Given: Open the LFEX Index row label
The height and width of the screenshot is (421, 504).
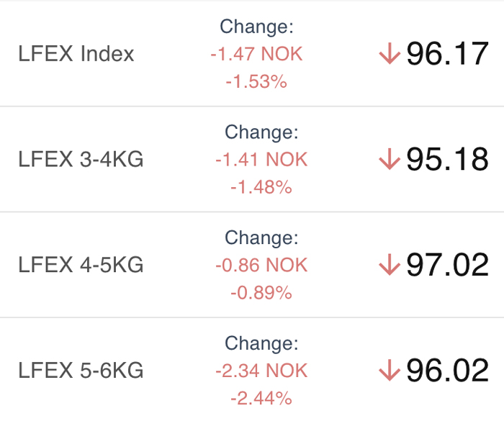Looking at the screenshot, I should point(76,54).
